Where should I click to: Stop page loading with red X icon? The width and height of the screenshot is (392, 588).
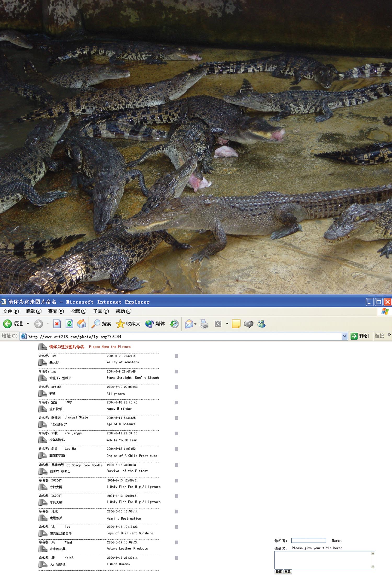(x=57, y=324)
